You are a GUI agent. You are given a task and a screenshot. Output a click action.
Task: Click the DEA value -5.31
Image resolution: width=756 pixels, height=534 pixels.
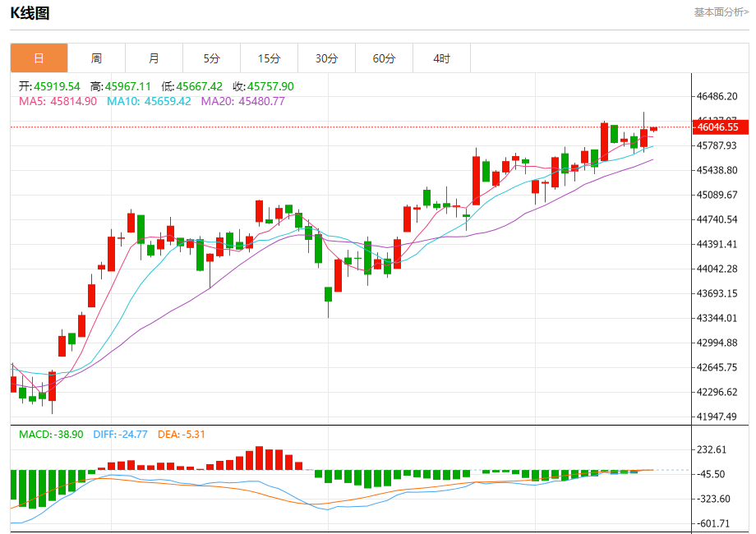pyautogui.click(x=193, y=435)
